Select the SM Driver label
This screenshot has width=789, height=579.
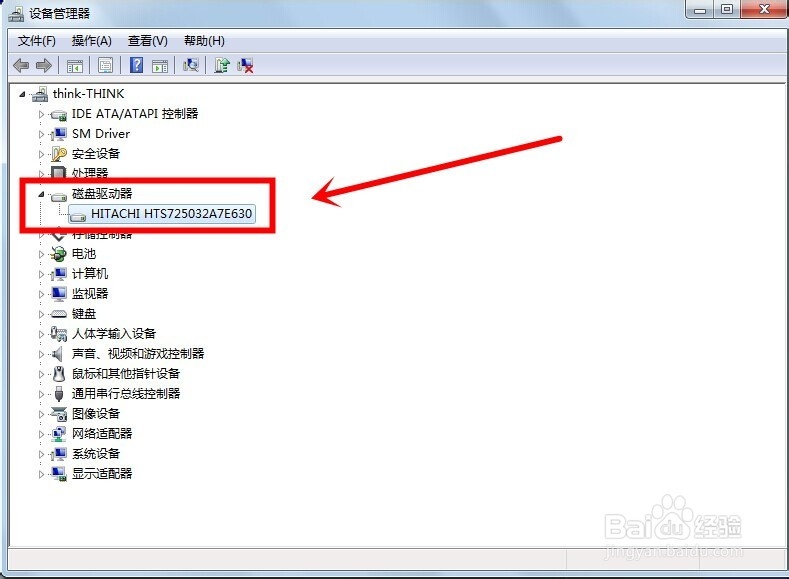[101, 134]
